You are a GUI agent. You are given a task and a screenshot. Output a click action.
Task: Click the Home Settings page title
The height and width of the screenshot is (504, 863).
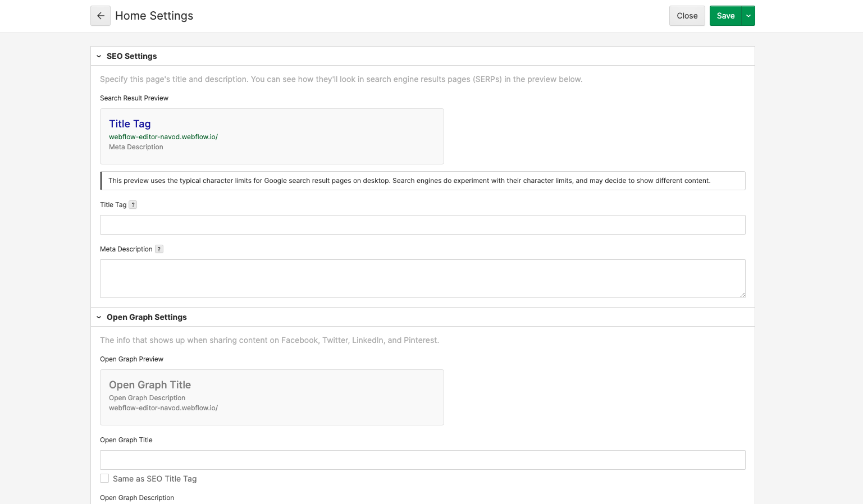154,16
